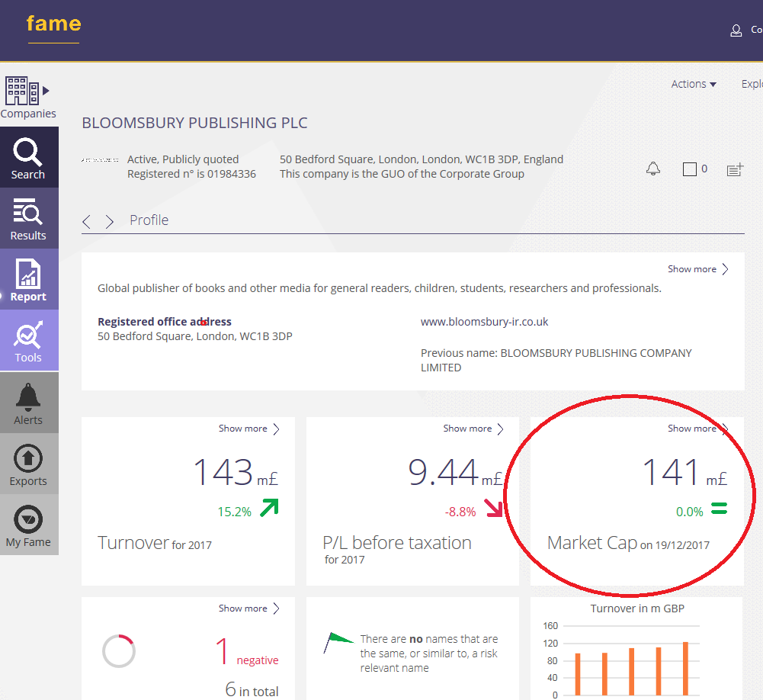Click the alert bell next to company header

tap(653, 169)
